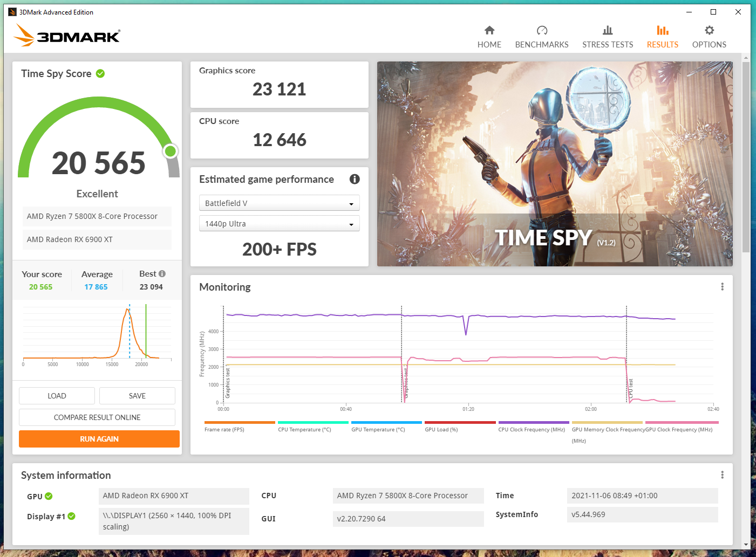The height and width of the screenshot is (557, 756).
Task: Click the STRESS TESTS tab label
Action: (x=608, y=45)
